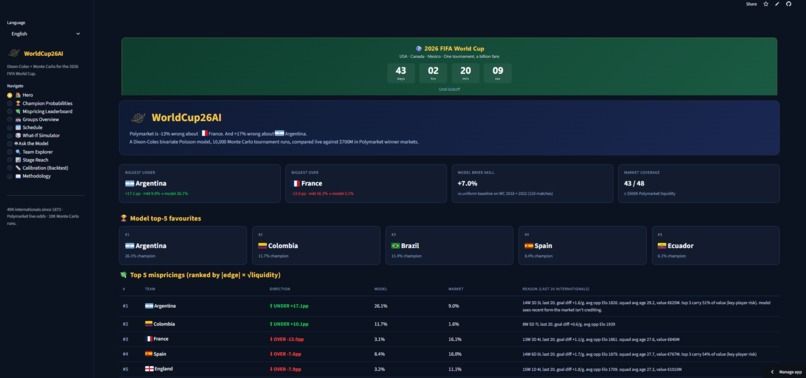Click the 16.1% market value in France row

455,339
